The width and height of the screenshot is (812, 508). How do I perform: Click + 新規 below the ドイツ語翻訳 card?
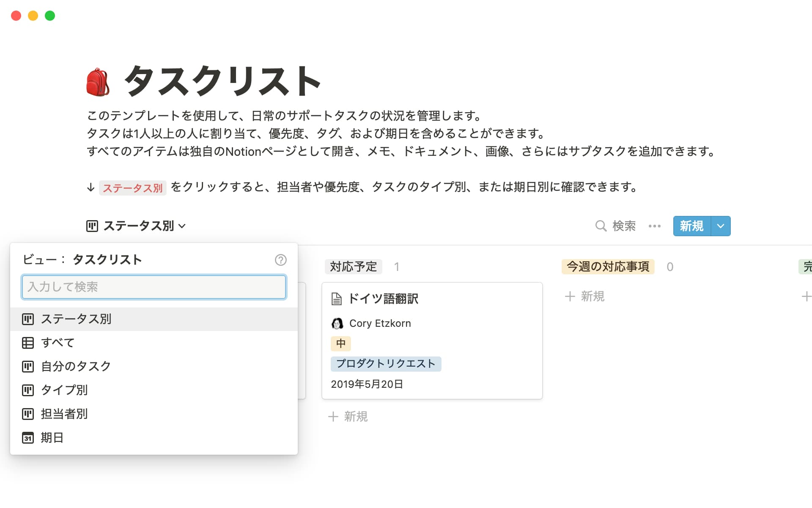[x=348, y=417]
